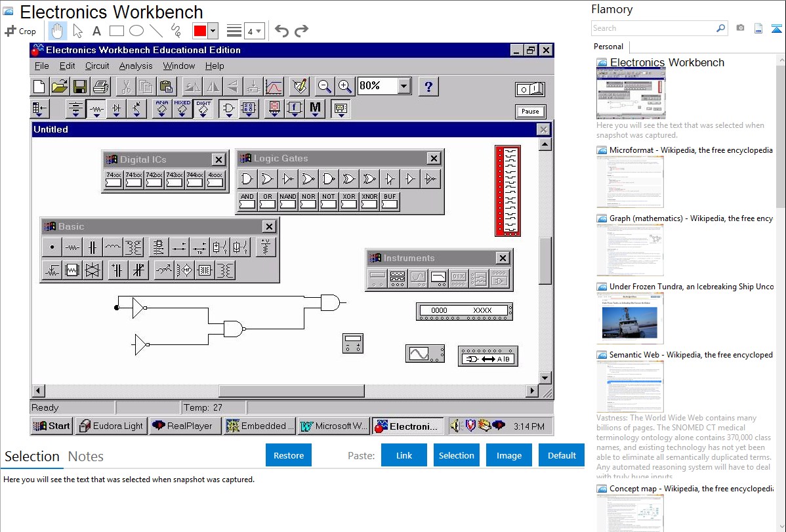
Task: Pick the capacitor in Basic panel
Action: click(93, 247)
